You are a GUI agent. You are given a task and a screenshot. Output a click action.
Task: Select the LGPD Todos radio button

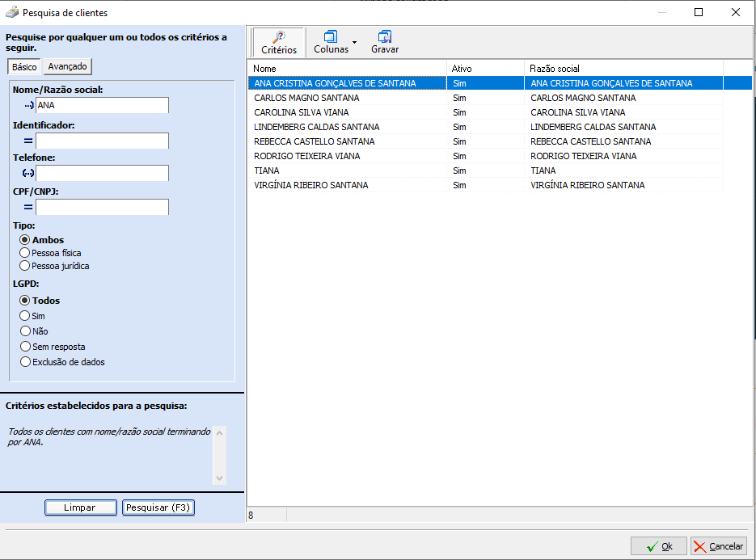pyautogui.click(x=24, y=301)
